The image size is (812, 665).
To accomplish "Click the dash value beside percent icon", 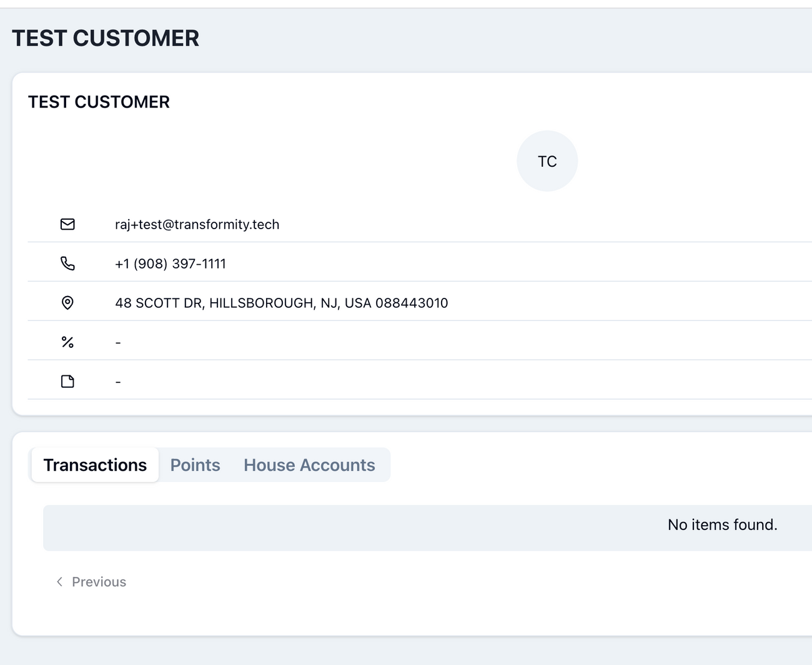I will click(118, 343).
